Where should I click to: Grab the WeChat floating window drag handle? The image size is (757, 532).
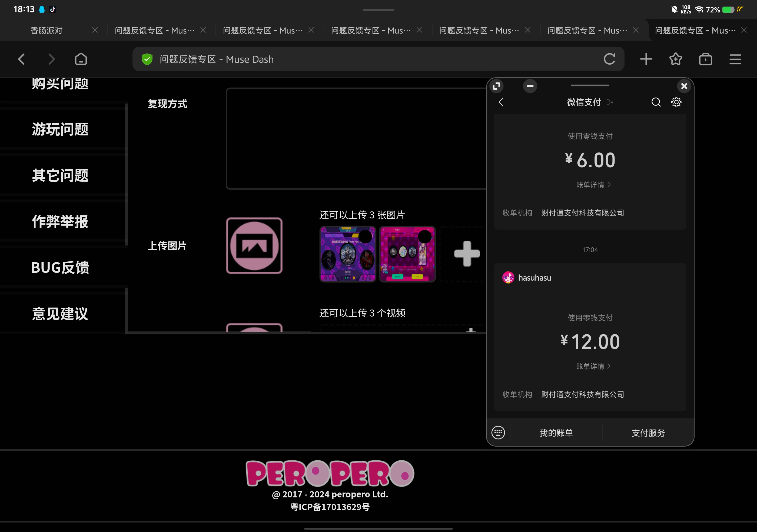pos(590,85)
